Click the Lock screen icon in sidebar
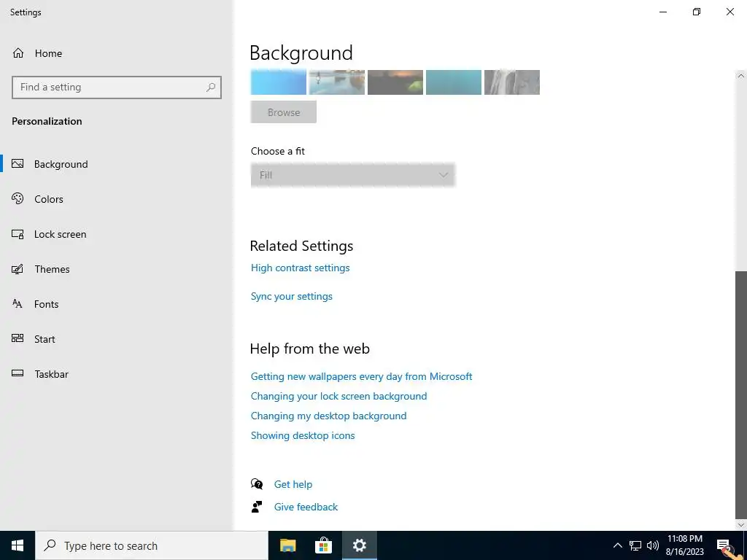Screen dimensions: 747x560 point(18,234)
